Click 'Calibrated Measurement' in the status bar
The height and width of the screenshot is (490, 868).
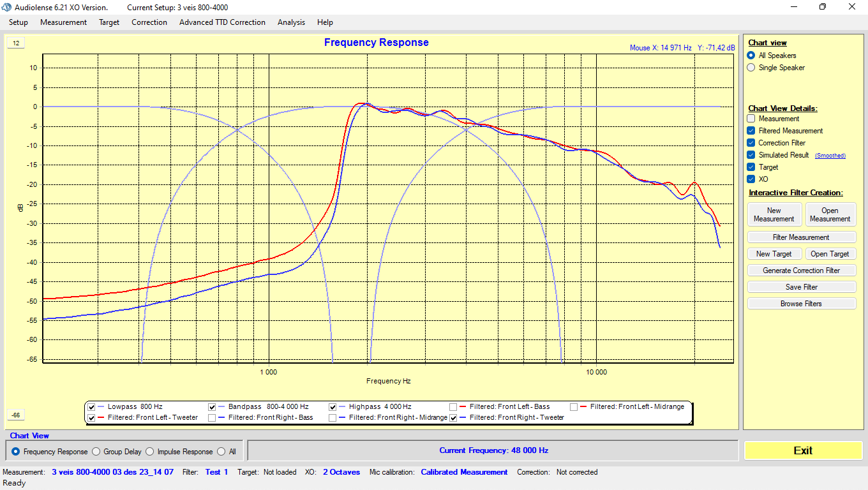[x=464, y=473]
